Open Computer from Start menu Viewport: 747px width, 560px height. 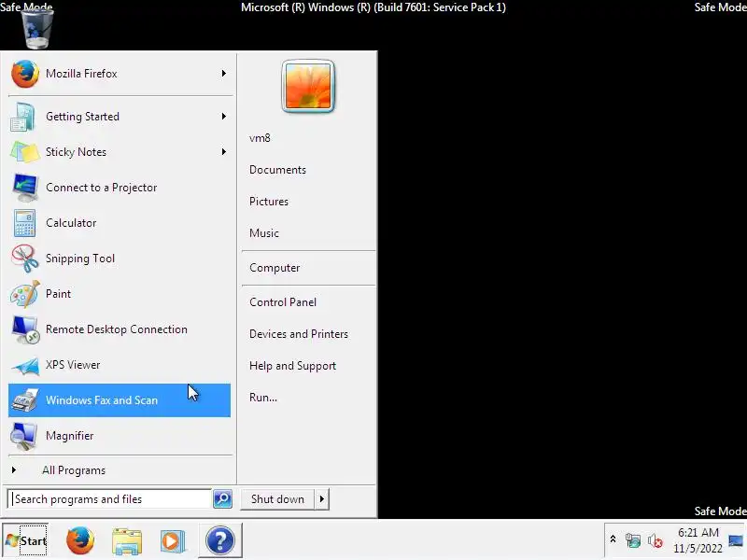point(275,268)
